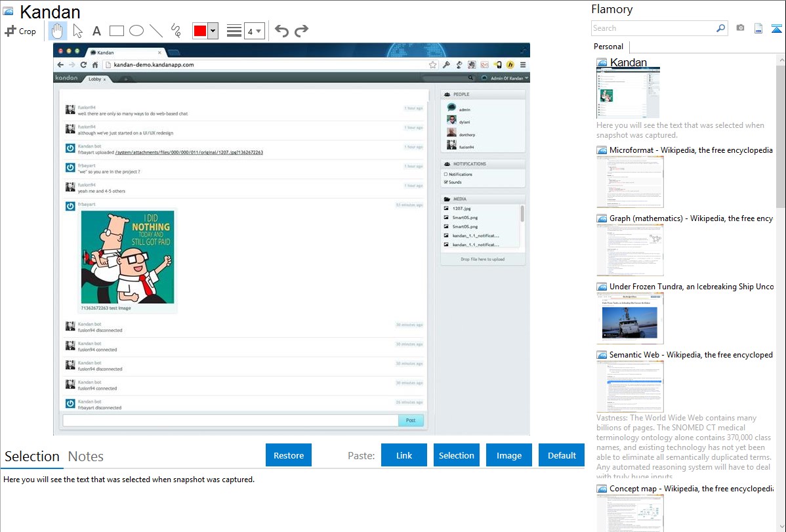The image size is (786, 532).
Task: Click the Kandan title in the snapshot list
Action: tap(628, 63)
